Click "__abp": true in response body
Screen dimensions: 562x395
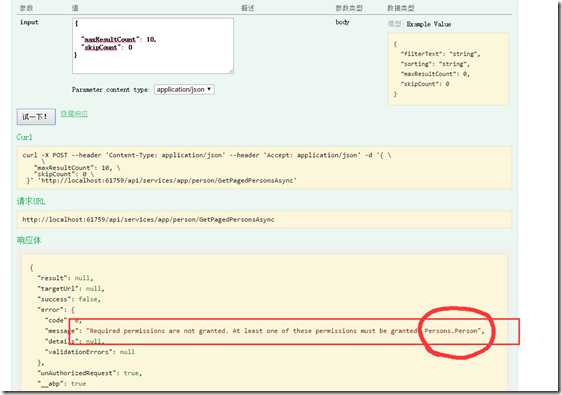tap(62, 383)
